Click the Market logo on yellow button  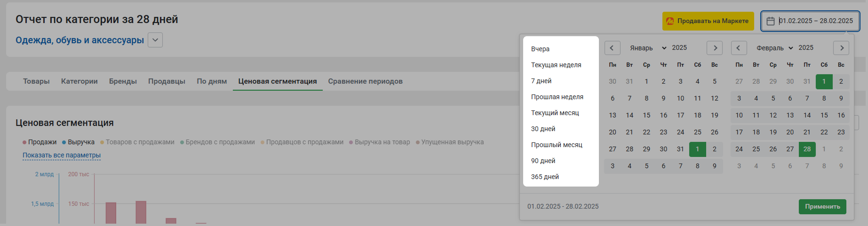[x=670, y=21]
